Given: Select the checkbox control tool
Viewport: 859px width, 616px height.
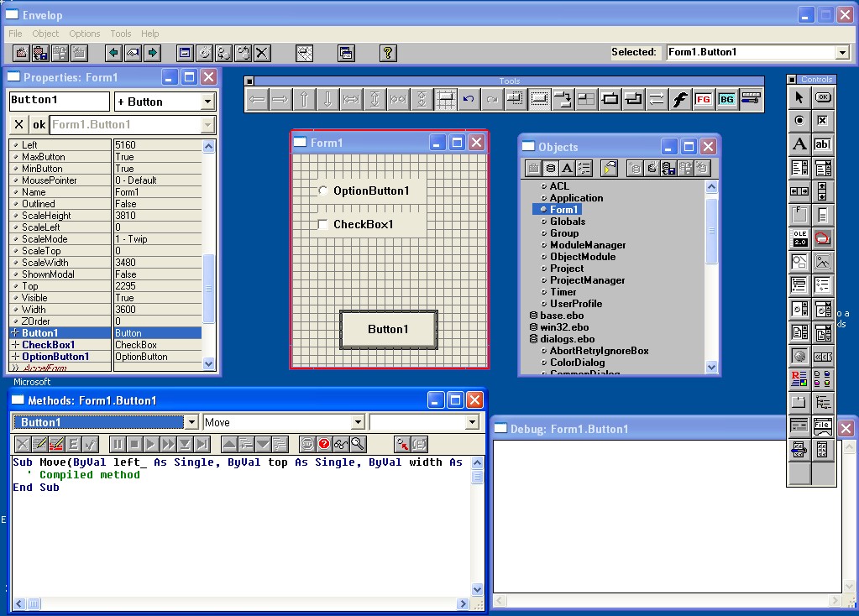Looking at the screenshot, I should pos(823,121).
